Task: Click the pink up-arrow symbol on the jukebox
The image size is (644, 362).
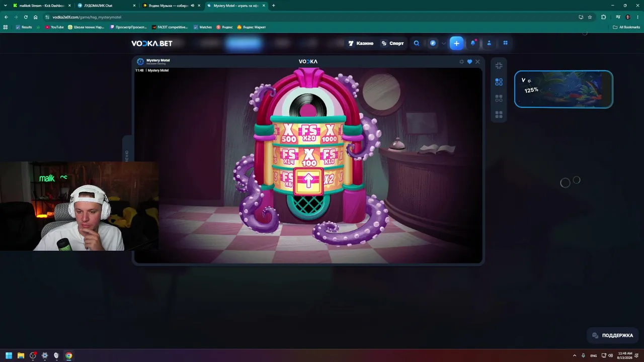Action: coord(308,181)
